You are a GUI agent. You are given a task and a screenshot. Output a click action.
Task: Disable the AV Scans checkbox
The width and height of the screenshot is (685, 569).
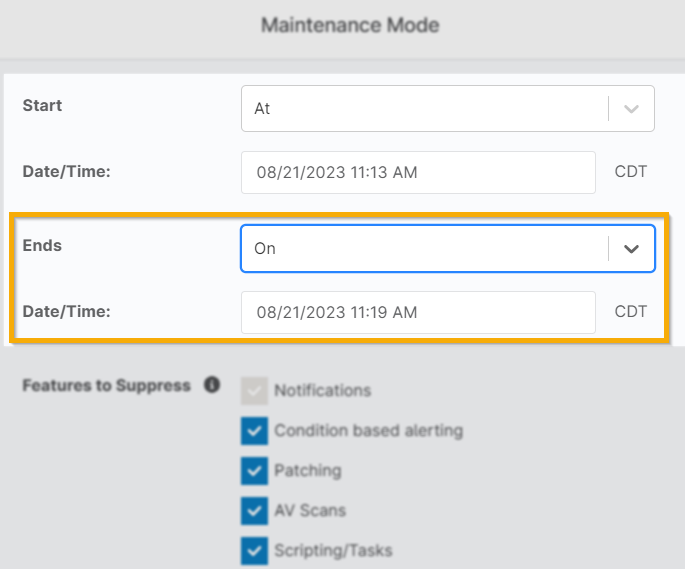point(254,511)
